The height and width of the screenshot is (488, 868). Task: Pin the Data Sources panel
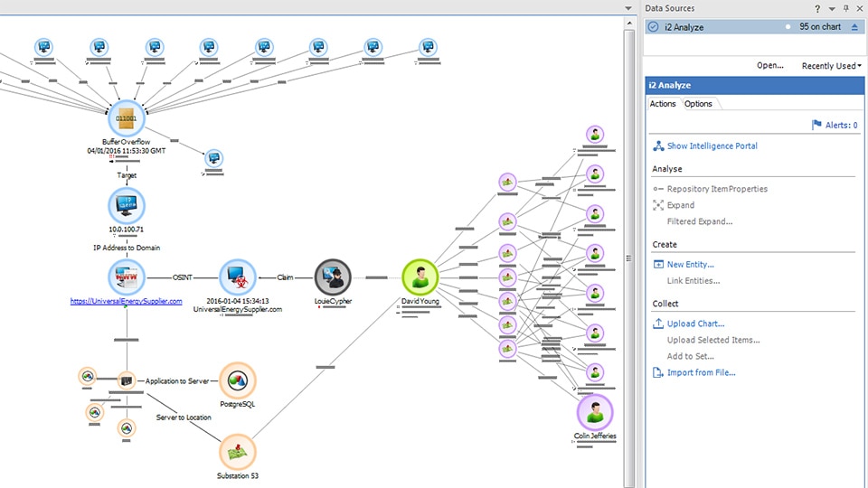pyautogui.click(x=846, y=8)
